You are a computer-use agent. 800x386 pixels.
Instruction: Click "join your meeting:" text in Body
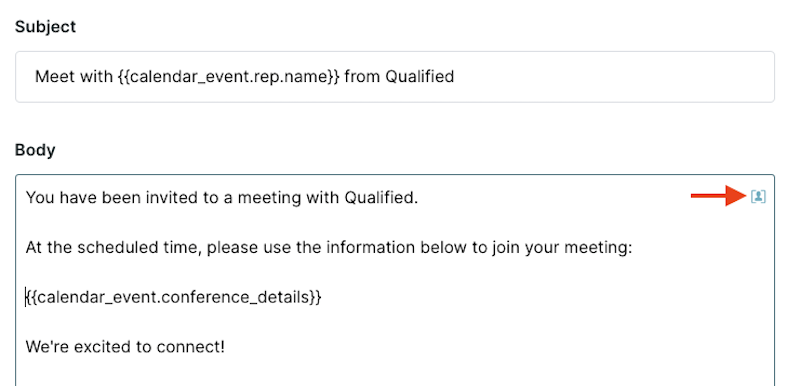(x=562, y=247)
